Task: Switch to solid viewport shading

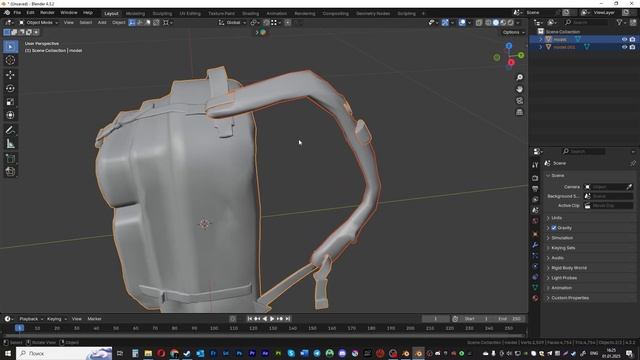Action: pyautogui.click(x=496, y=22)
